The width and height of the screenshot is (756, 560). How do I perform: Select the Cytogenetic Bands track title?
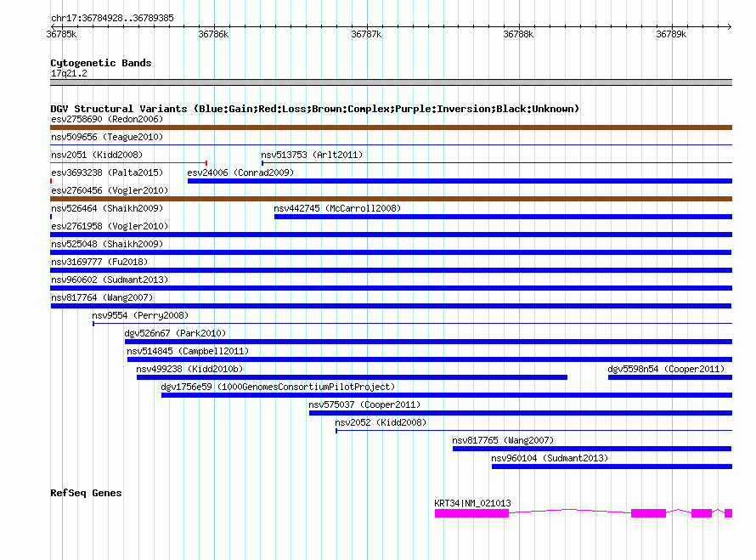click(101, 63)
